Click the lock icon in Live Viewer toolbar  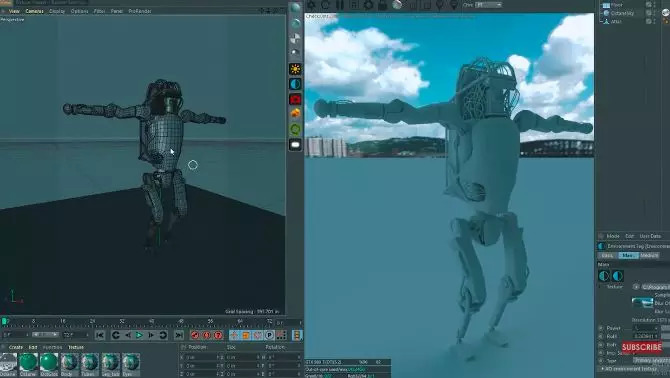(x=382, y=5)
